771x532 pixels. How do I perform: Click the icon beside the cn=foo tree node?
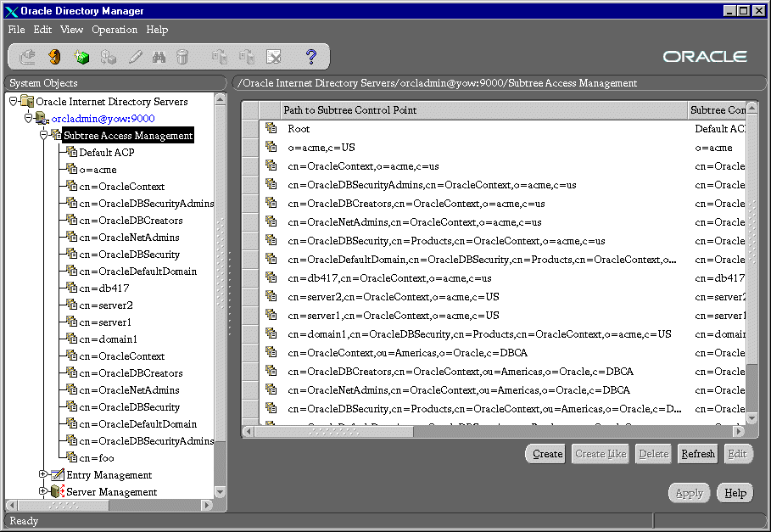click(x=72, y=457)
